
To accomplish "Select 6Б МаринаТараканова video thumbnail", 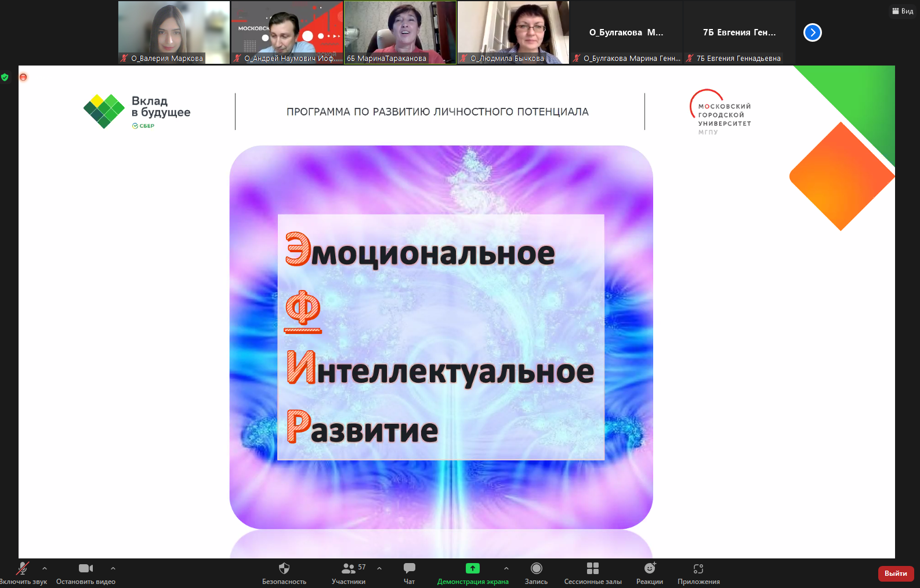I will 400,32.
